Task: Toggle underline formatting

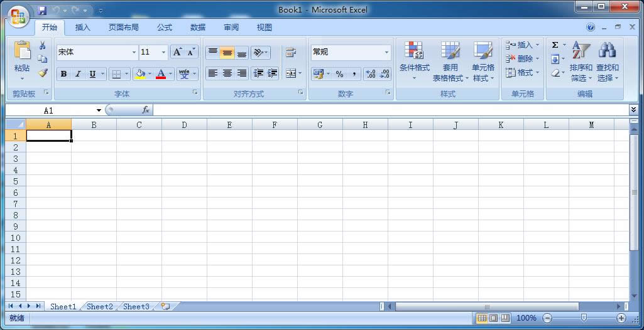Action: 92,74
